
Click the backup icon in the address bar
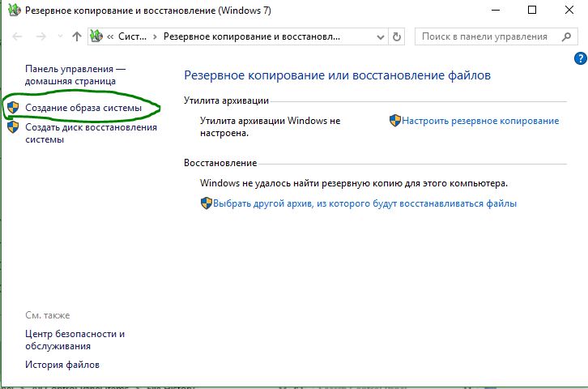[96, 36]
